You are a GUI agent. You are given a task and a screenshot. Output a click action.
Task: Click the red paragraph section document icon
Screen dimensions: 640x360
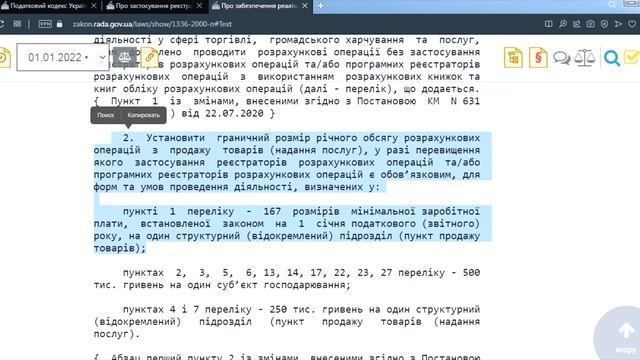pyautogui.click(x=538, y=58)
